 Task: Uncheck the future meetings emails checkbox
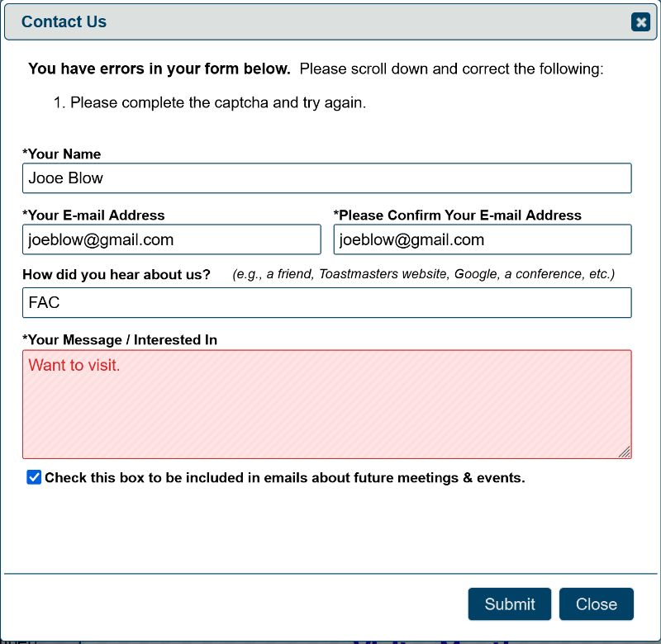34,477
